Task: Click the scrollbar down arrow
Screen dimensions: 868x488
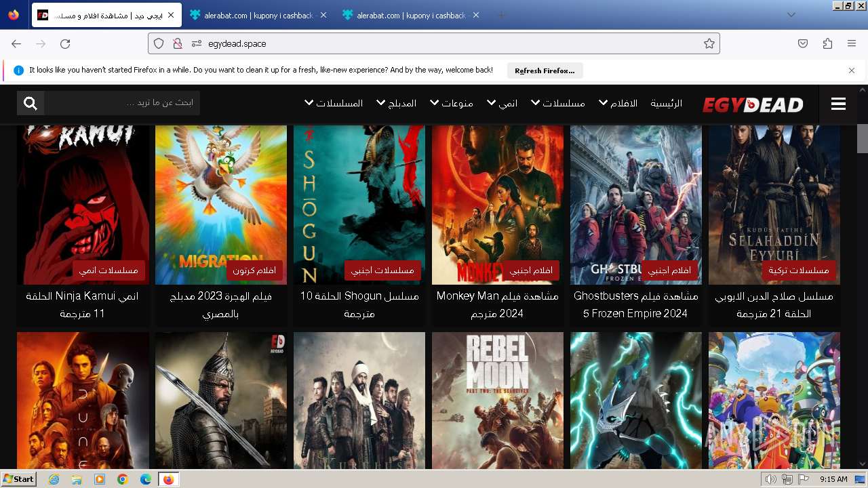Action: pos(862,464)
